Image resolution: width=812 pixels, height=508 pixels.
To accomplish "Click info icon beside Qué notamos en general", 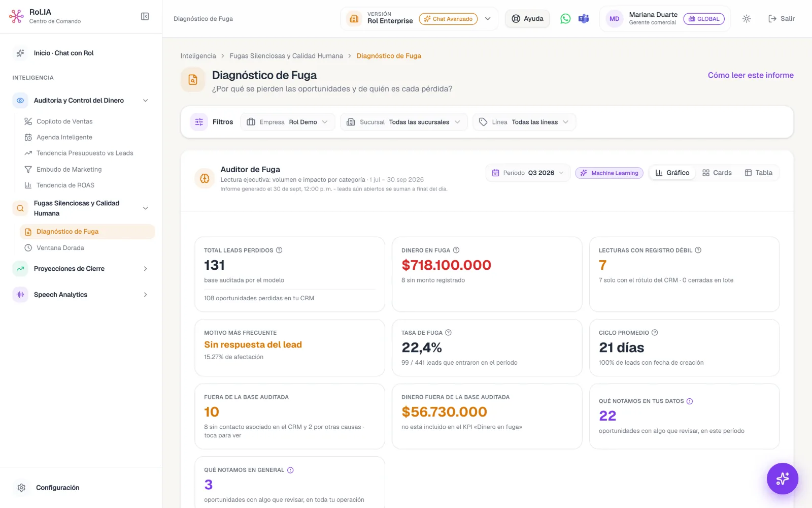I will point(290,470).
